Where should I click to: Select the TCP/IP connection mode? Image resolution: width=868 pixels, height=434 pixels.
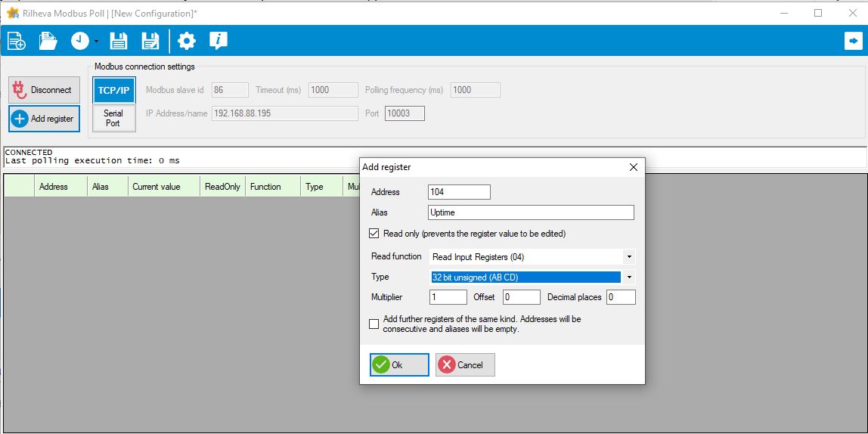113,90
